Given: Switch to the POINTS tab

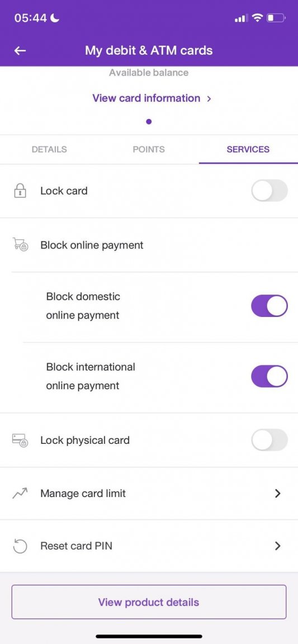Looking at the screenshot, I should pyautogui.click(x=149, y=149).
